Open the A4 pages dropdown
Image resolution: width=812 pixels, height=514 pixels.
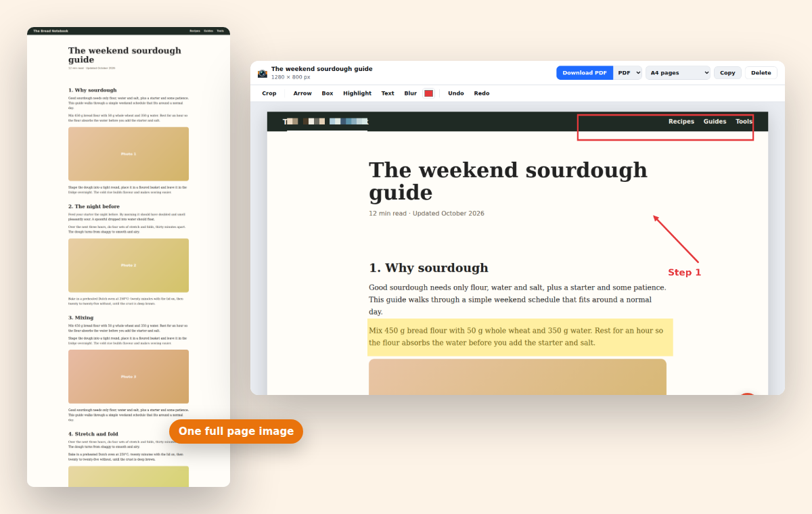pyautogui.click(x=678, y=73)
